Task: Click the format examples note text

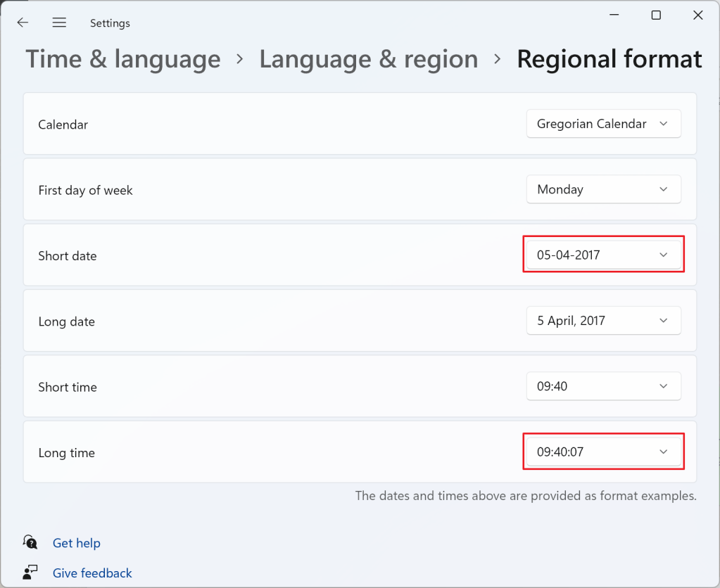Action: point(525,496)
